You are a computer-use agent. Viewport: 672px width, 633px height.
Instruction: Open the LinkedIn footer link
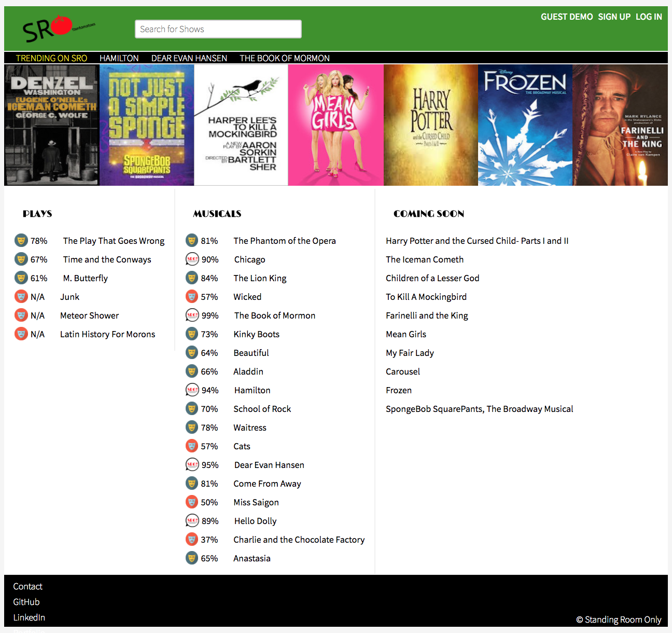click(x=29, y=617)
